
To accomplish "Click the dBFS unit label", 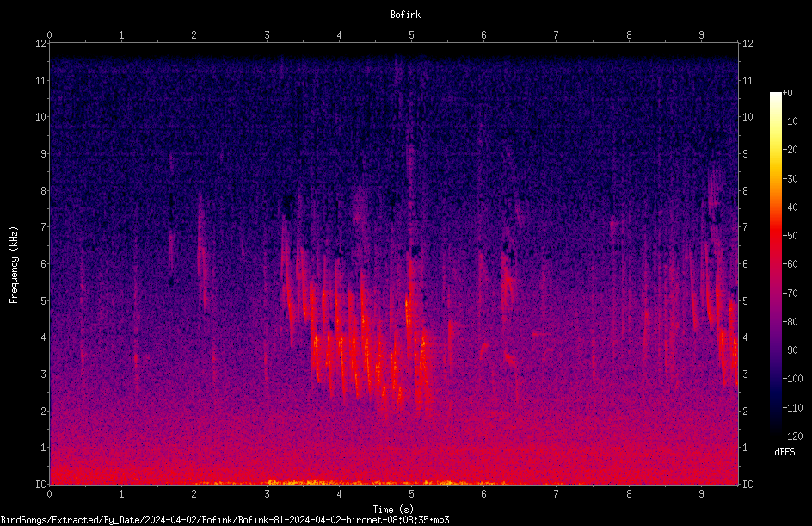I will pos(784,452).
